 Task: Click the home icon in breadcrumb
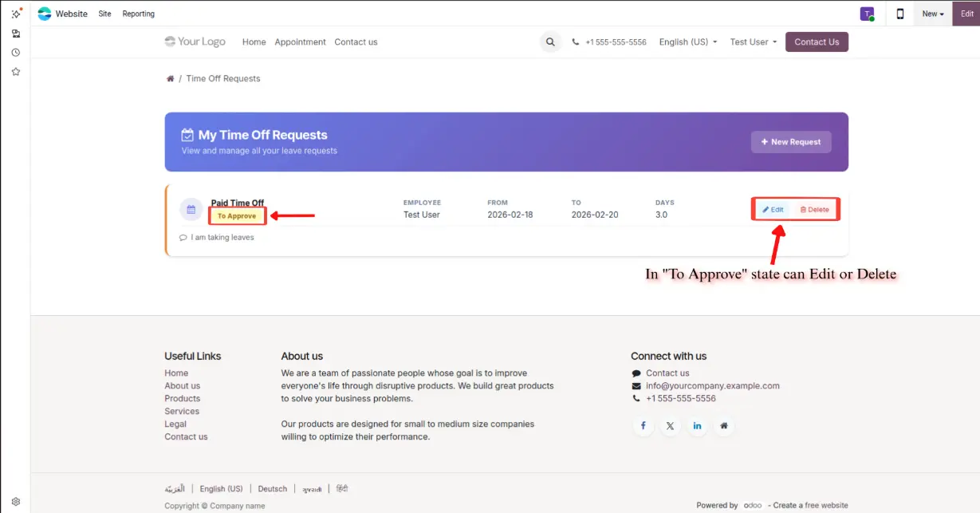coord(170,79)
